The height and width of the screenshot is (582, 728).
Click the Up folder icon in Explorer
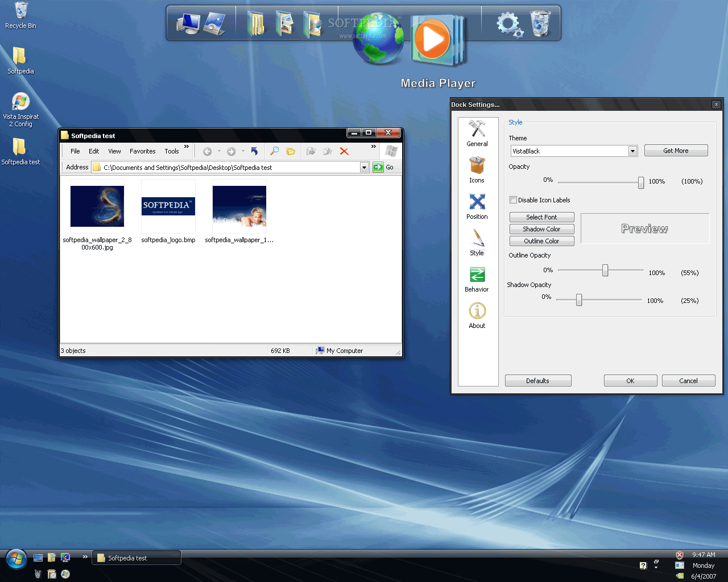[254, 151]
